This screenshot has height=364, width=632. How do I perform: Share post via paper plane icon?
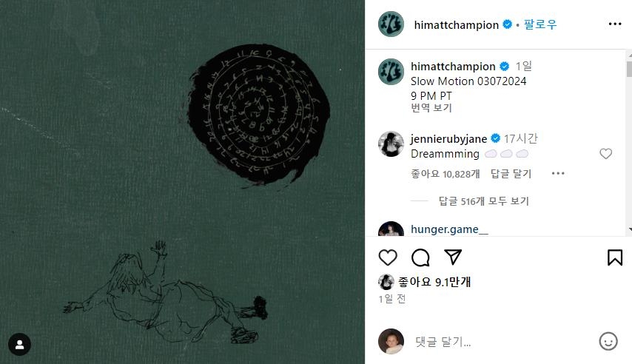click(453, 257)
